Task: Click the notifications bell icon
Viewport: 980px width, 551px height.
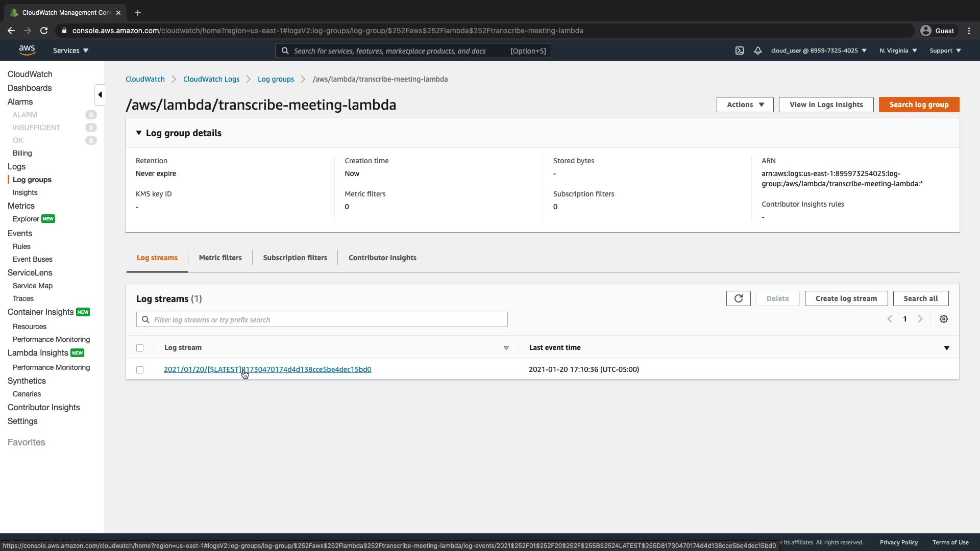Action: click(757, 51)
